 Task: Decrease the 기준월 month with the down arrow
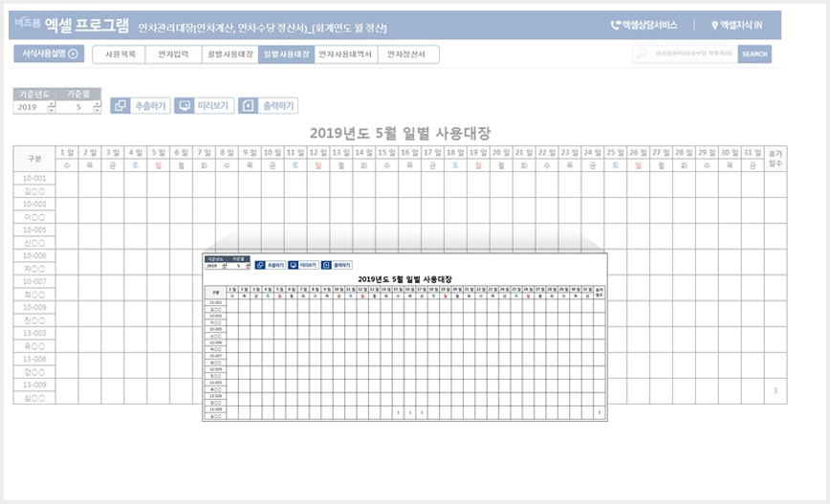tap(96, 111)
